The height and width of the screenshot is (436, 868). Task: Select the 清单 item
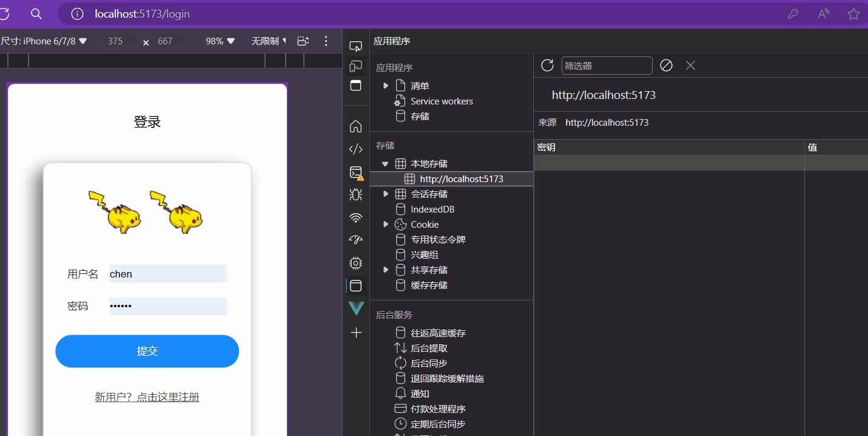(420, 86)
